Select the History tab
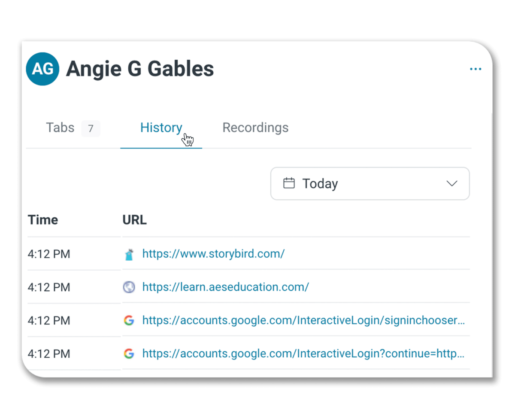 (x=161, y=128)
